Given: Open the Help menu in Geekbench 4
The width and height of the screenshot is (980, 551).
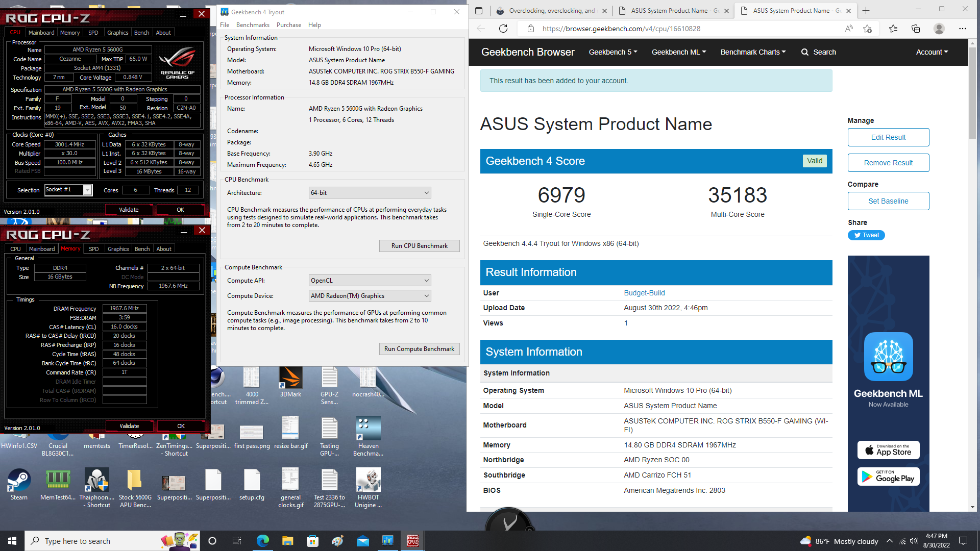Looking at the screenshot, I should 314,25.
